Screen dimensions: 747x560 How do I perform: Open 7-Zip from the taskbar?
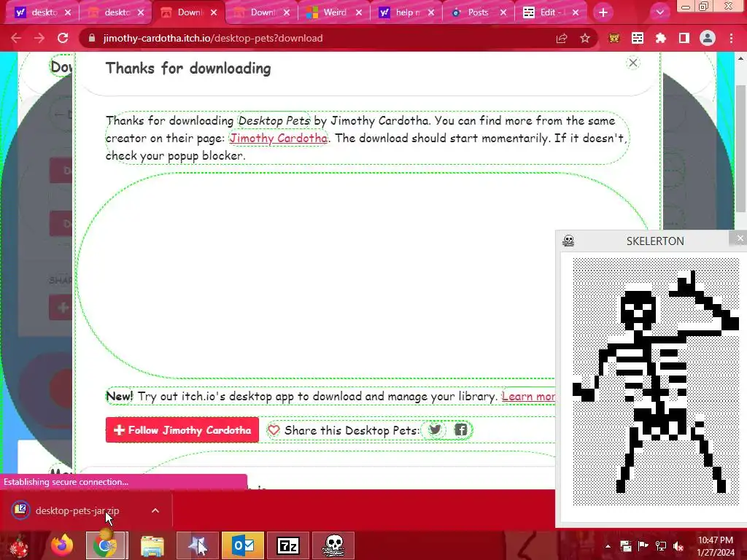click(288, 545)
